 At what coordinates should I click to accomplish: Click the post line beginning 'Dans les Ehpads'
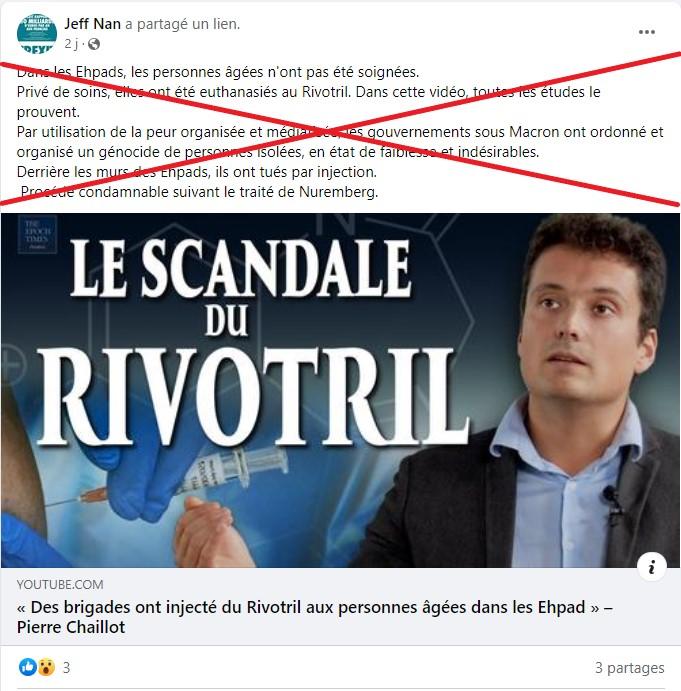point(218,72)
